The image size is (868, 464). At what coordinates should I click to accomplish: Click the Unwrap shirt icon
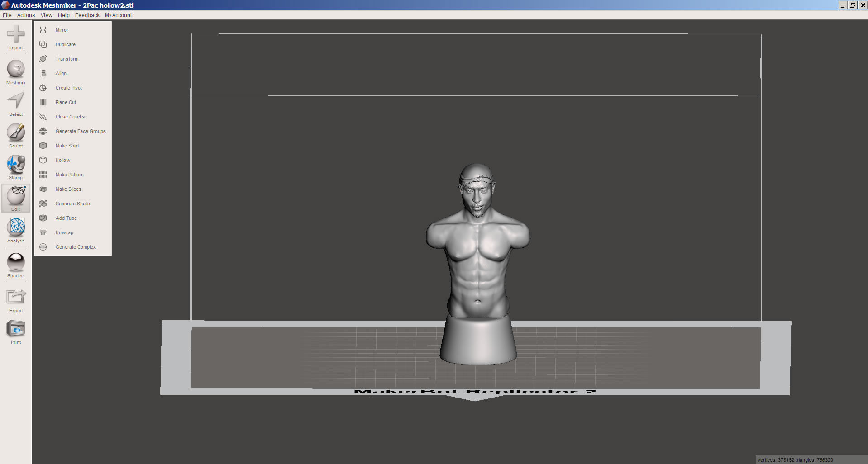(x=43, y=232)
